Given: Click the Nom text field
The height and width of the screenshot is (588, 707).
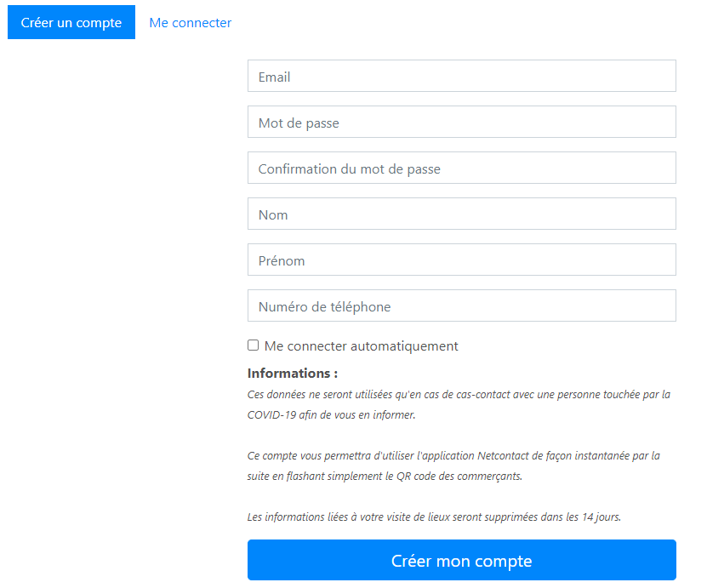Looking at the screenshot, I should 462,214.
